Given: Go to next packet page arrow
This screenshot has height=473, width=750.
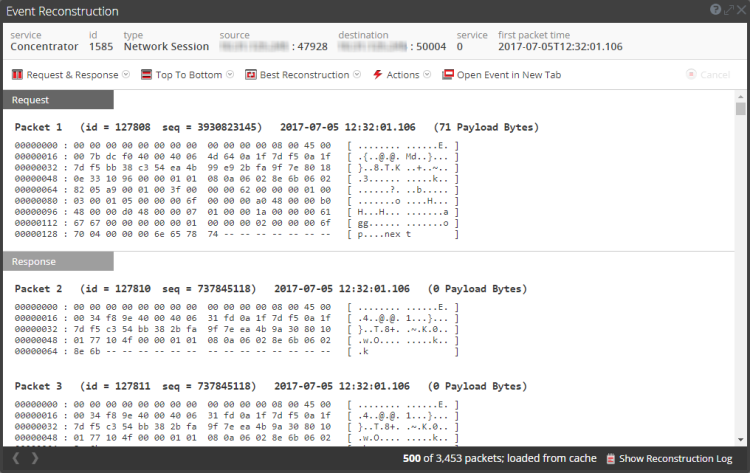Looking at the screenshot, I should tap(36, 459).
